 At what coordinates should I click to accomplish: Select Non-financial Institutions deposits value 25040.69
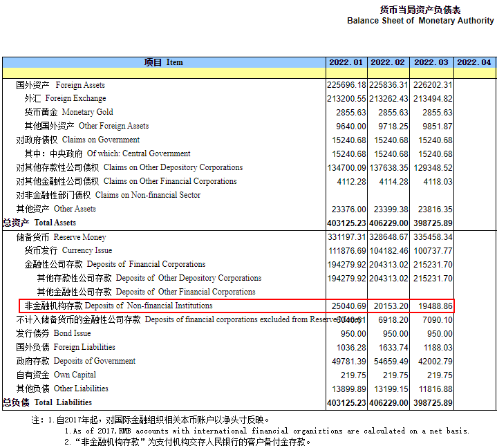(348, 306)
